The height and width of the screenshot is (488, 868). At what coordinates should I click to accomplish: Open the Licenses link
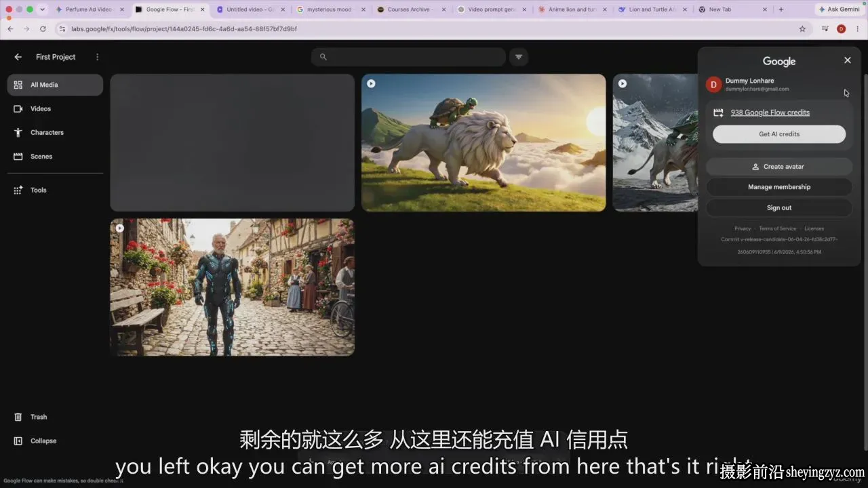coord(814,228)
